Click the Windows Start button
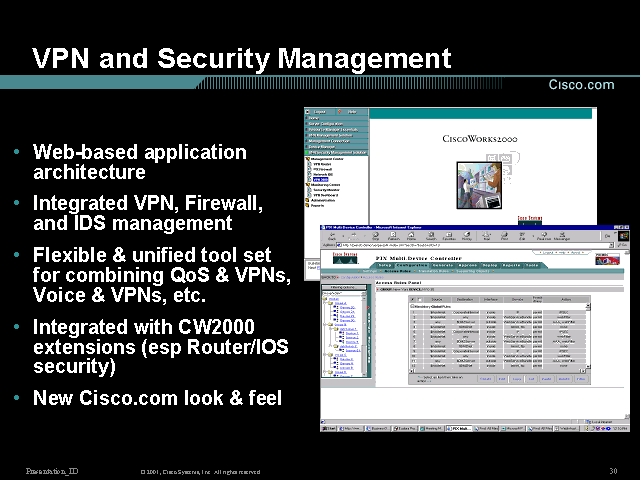 [331, 428]
